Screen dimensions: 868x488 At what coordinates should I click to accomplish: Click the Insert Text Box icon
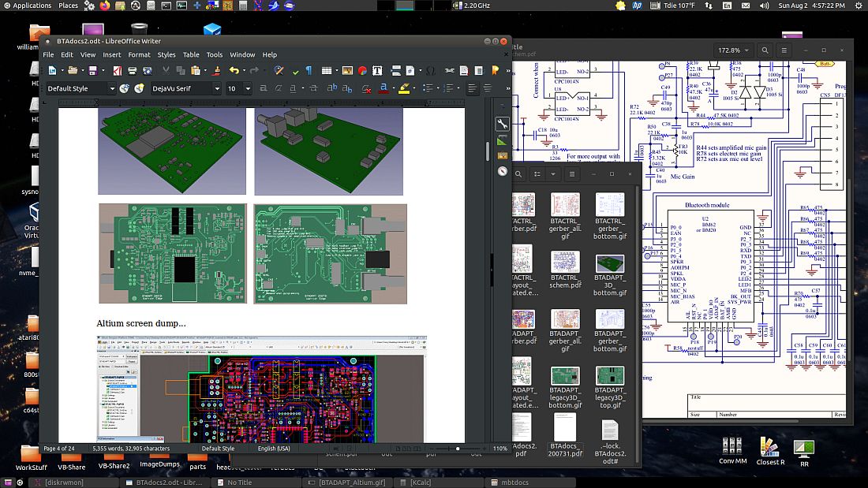(x=377, y=70)
